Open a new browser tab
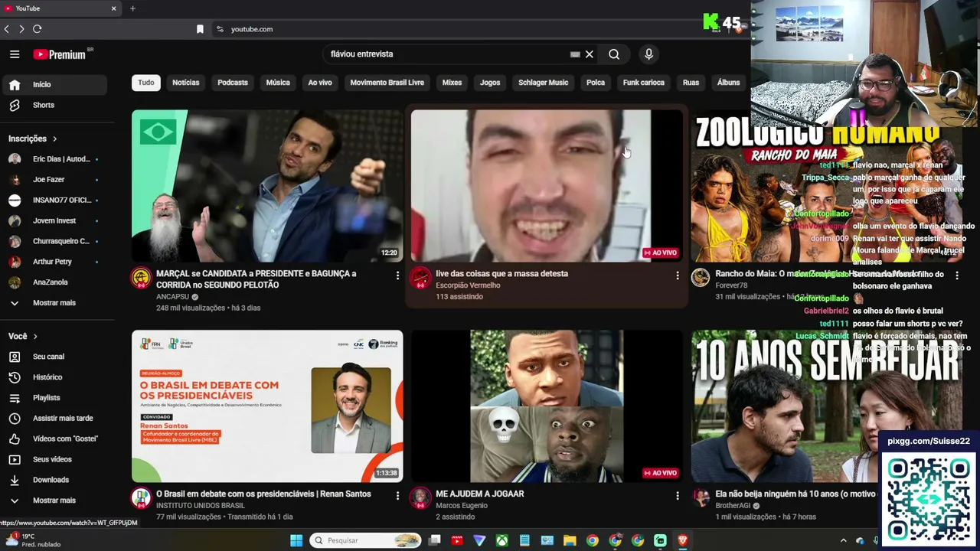This screenshot has width=980, height=551. click(x=132, y=8)
